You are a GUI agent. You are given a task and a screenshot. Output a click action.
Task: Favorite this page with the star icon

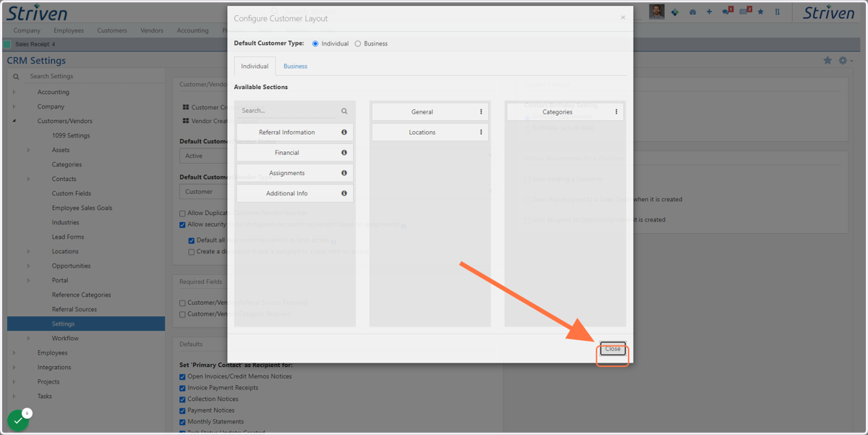(x=827, y=61)
